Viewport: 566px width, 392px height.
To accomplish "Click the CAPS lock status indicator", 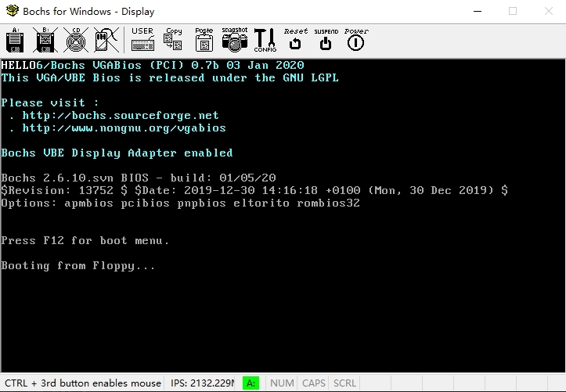I will click(x=314, y=383).
